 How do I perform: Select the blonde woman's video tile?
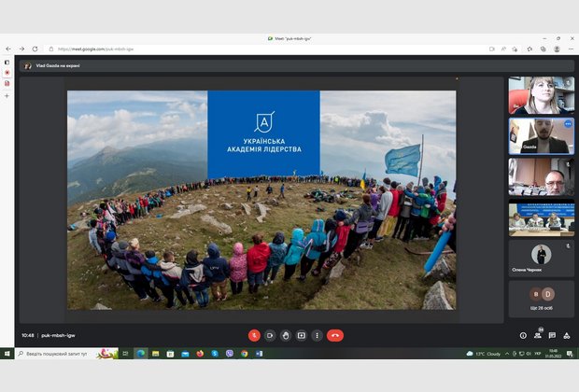pos(542,95)
